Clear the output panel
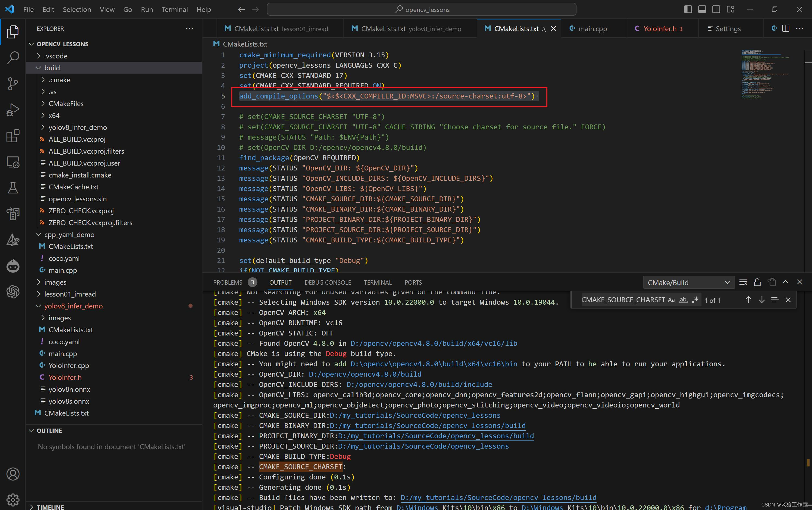Screen dimensions: 812x510 [743, 282]
